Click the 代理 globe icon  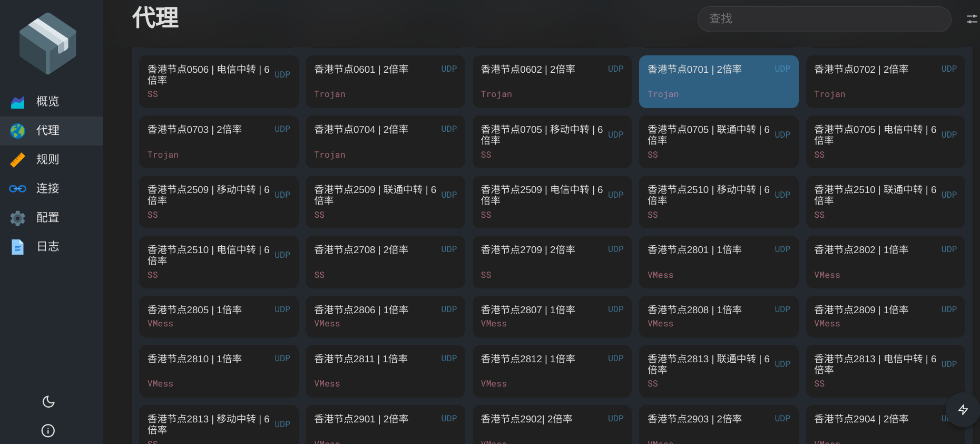[x=18, y=131]
